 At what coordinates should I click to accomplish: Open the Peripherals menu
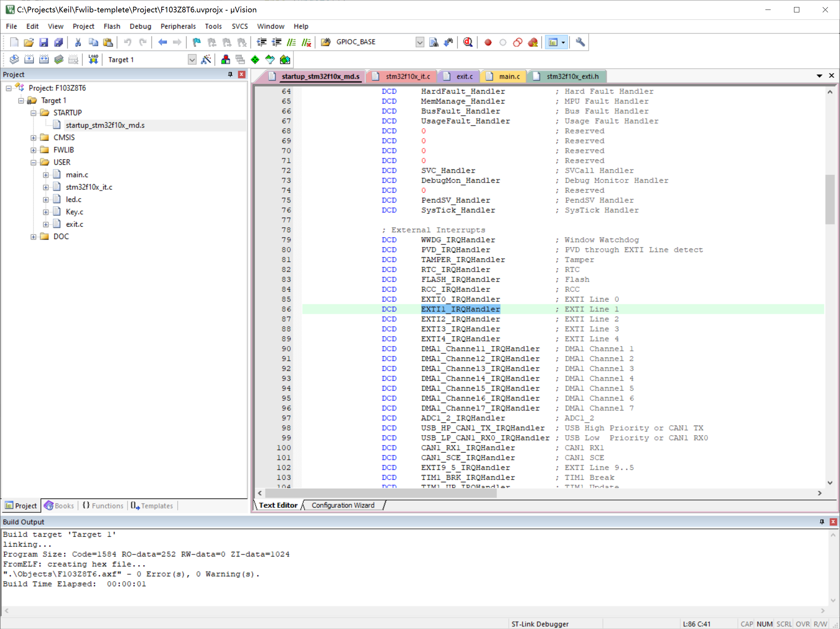coord(178,26)
